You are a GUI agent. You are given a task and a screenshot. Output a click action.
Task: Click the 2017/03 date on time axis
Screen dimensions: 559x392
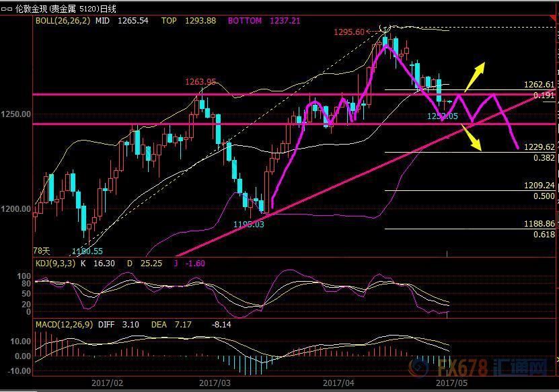click(x=215, y=383)
